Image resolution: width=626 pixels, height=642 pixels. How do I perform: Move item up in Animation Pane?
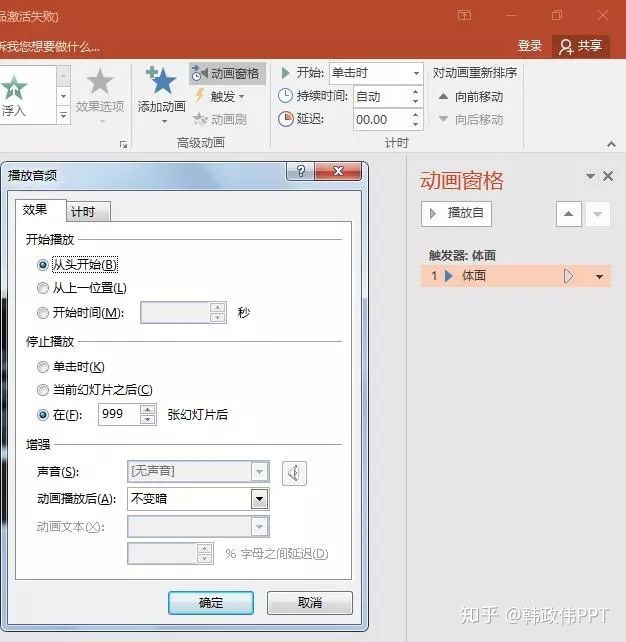[x=568, y=214]
